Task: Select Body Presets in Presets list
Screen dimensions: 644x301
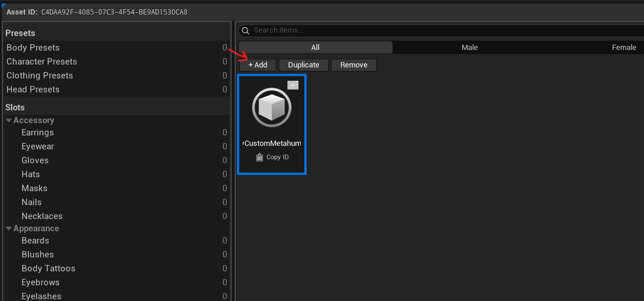Action: 117,48
